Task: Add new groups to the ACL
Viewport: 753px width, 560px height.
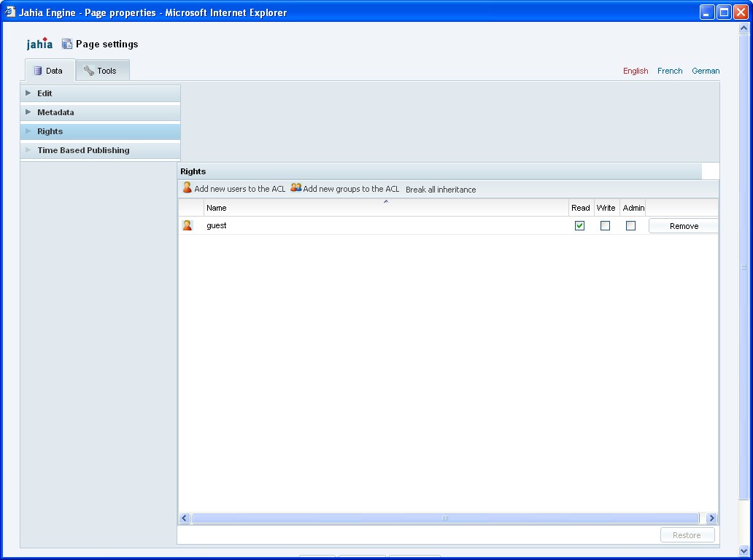Action: click(345, 189)
